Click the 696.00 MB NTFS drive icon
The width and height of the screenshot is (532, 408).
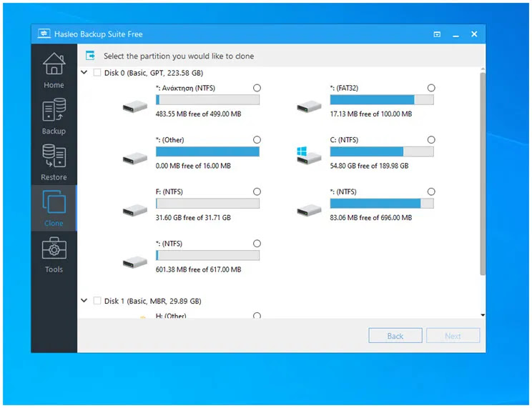[x=309, y=210]
